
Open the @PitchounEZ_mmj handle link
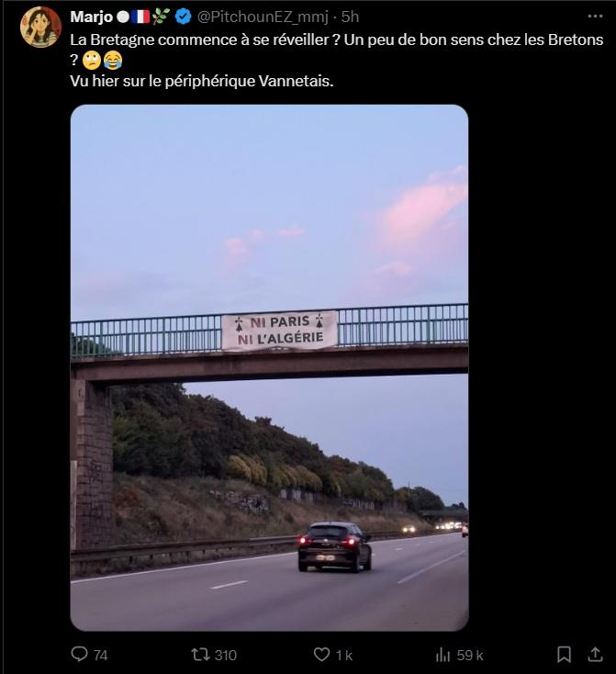pos(263,17)
